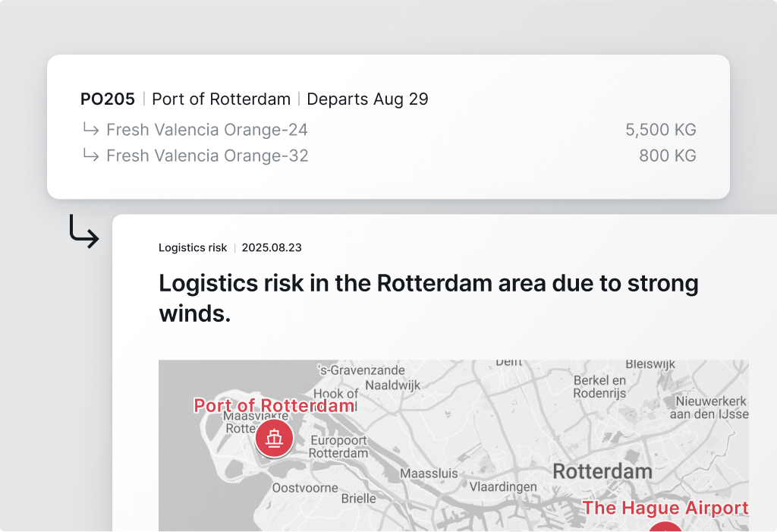Click the red ship port marker icon

(x=274, y=439)
